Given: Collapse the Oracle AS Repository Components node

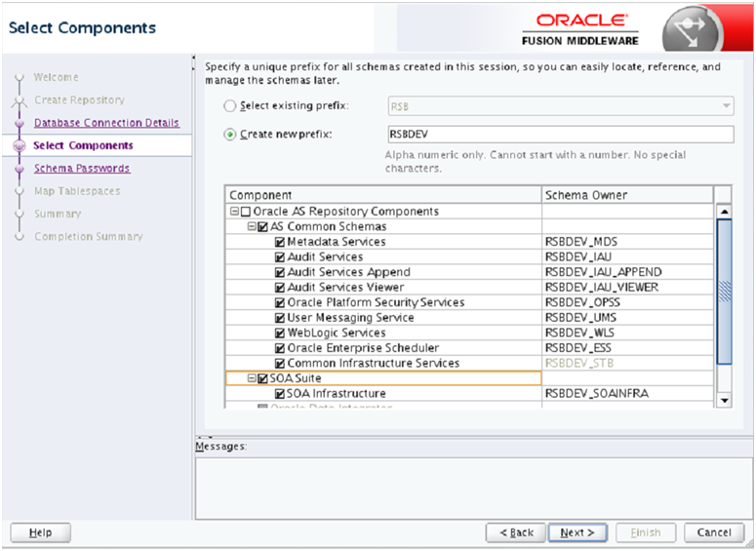Looking at the screenshot, I should click(x=234, y=212).
